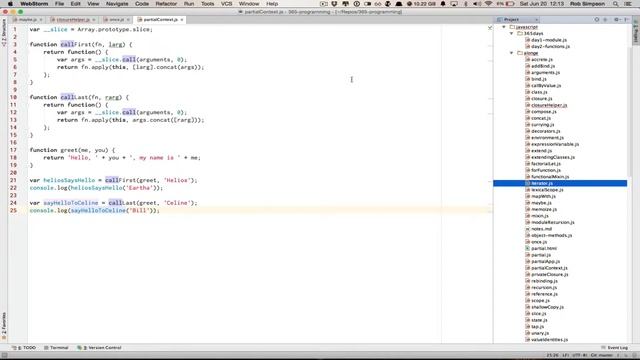Click the 365days folder icon
This screenshot has width=640, height=360.
pyautogui.click(x=520, y=33)
